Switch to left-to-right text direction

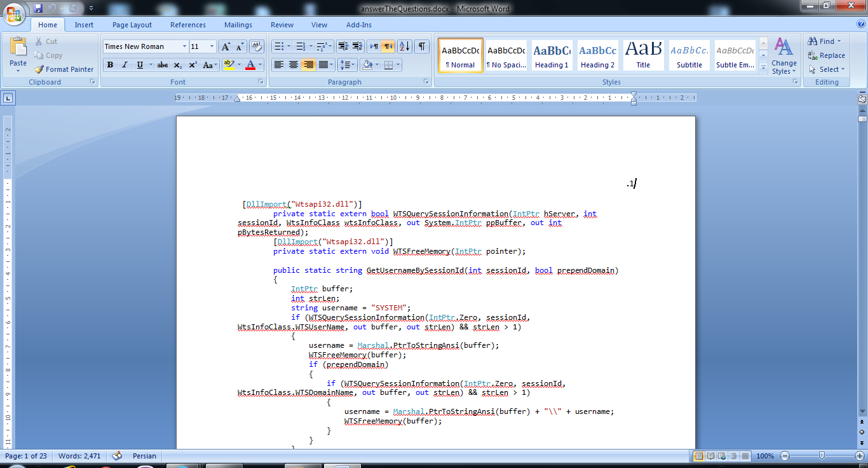(x=374, y=46)
